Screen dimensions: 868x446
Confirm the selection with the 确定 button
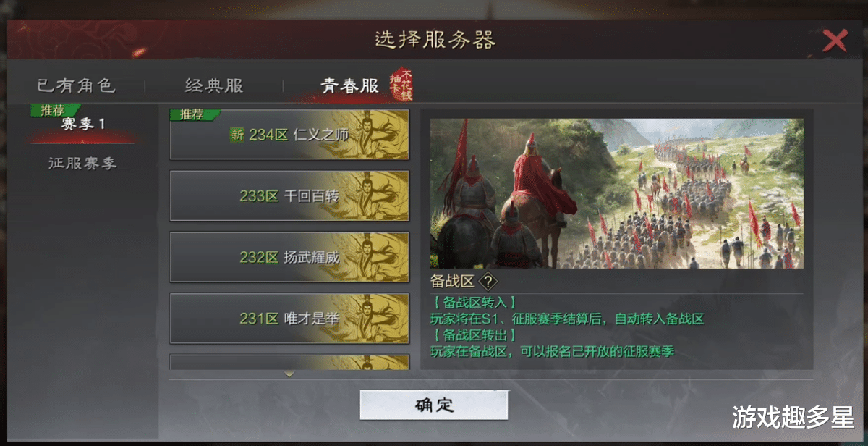(x=434, y=405)
